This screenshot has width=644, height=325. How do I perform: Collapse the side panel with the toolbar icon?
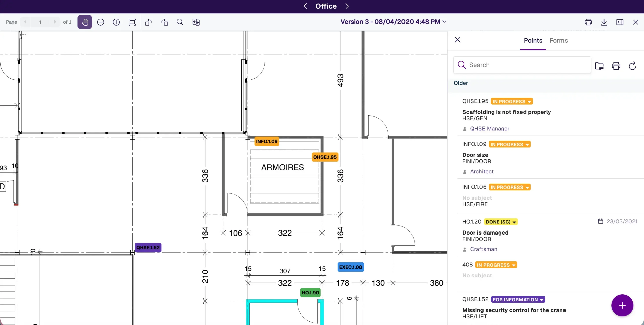point(620,22)
